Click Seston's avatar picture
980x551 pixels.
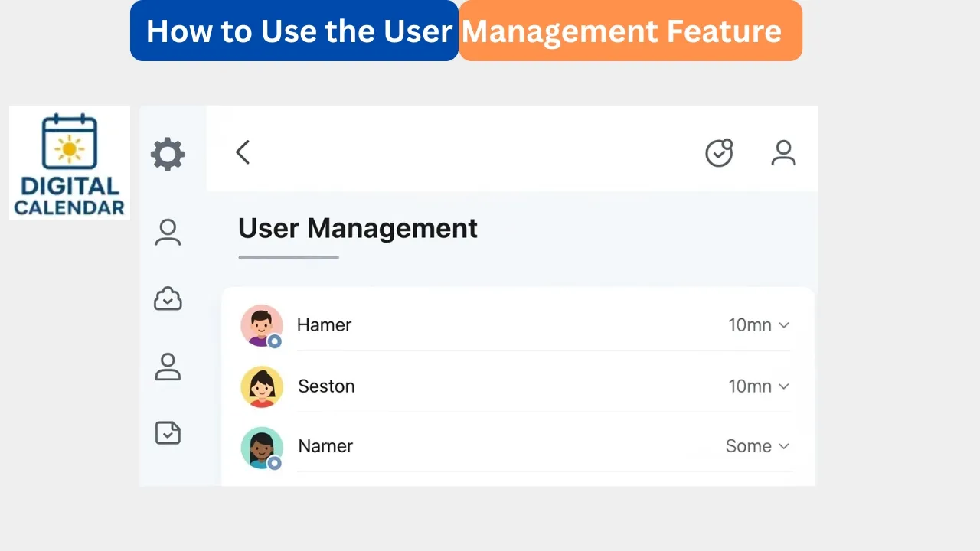pyautogui.click(x=262, y=386)
